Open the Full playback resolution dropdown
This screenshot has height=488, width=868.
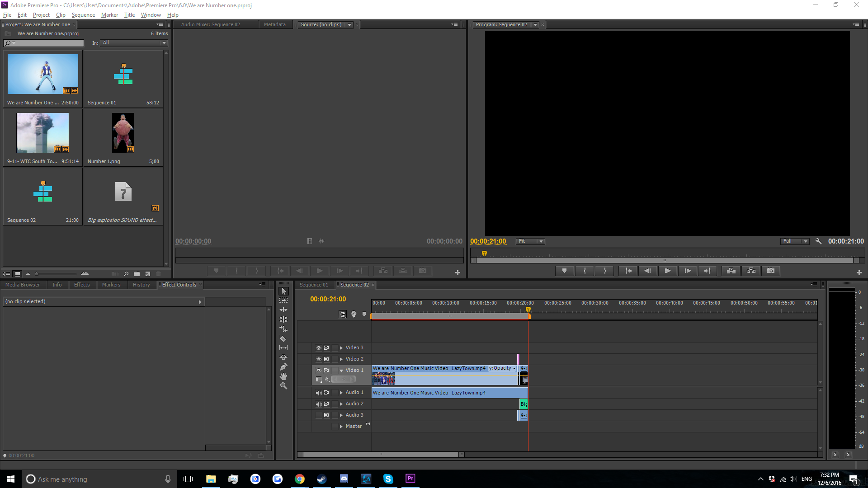click(795, 241)
